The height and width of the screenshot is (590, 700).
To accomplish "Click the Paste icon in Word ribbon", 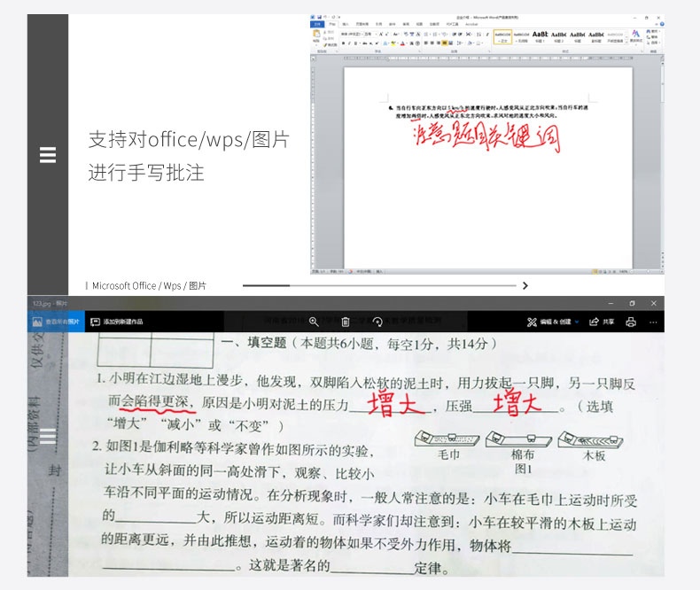I will click(x=316, y=35).
